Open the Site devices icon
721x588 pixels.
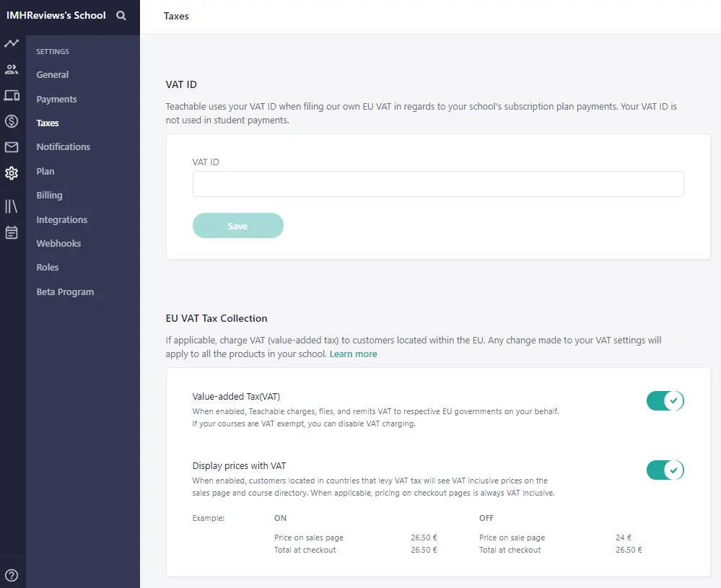click(x=12, y=95)
